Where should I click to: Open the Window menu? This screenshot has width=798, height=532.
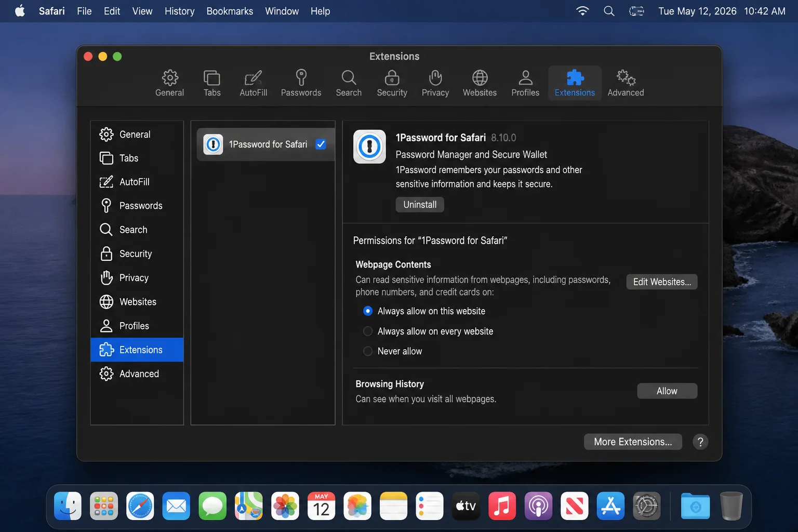pos(282,11)
